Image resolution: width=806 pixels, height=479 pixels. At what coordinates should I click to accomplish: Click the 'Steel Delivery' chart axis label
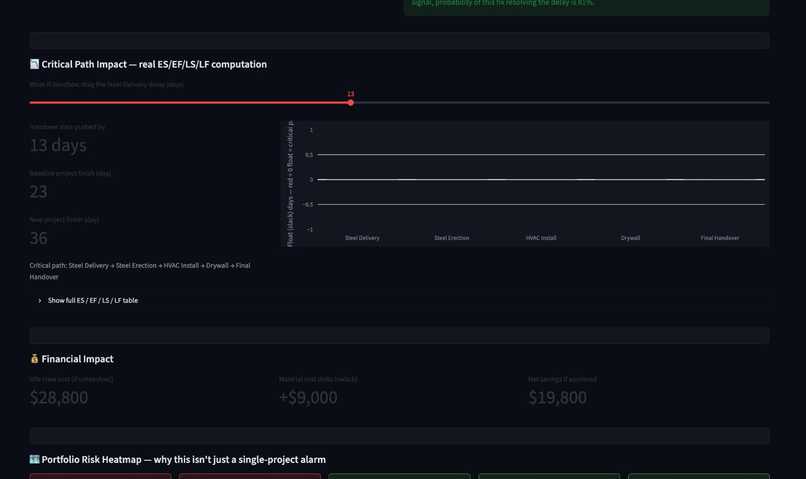pyautogui.click(x=362, y=238)
